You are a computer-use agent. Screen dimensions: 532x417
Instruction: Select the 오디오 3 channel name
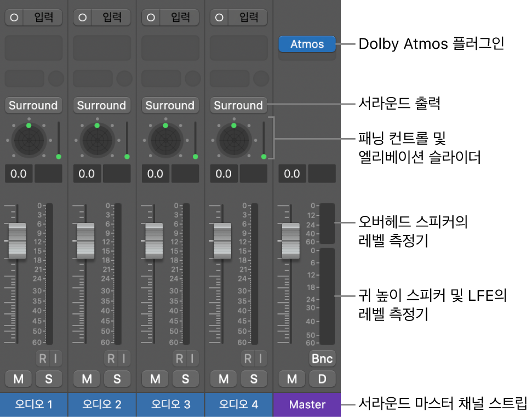pyautogui.click(x=170, y=404)
